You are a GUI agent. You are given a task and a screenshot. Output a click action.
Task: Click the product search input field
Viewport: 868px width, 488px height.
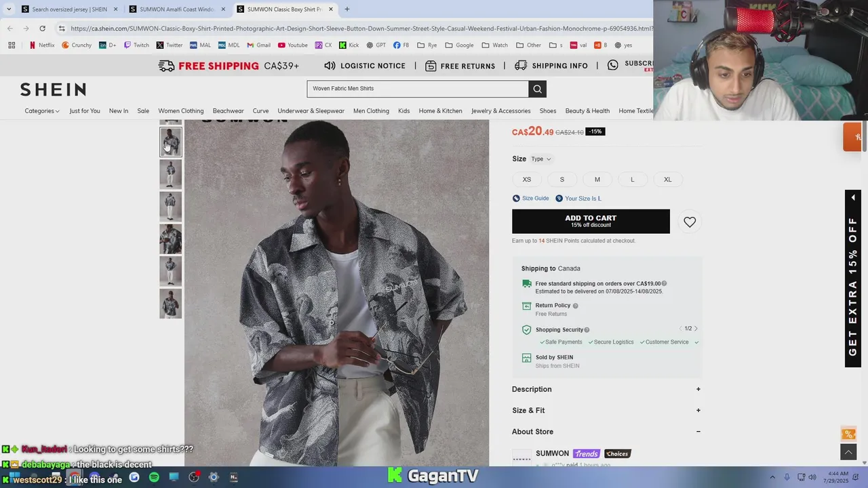(418, 89)
